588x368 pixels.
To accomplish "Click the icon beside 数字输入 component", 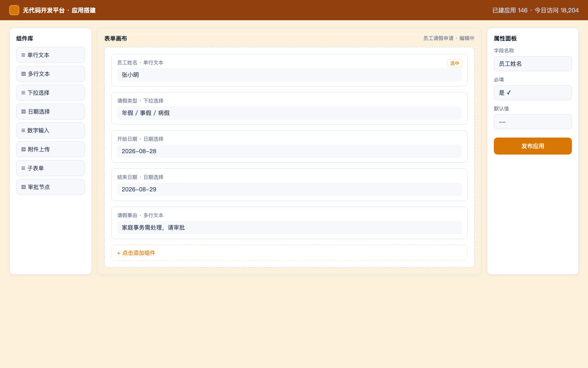I will click(23, 131).
